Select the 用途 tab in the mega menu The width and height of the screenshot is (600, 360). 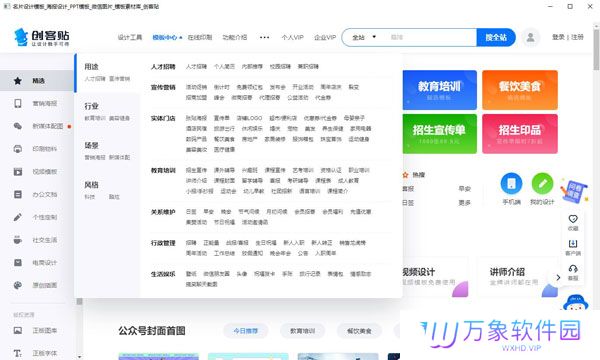pyautogui.click(x=108, y=72)
